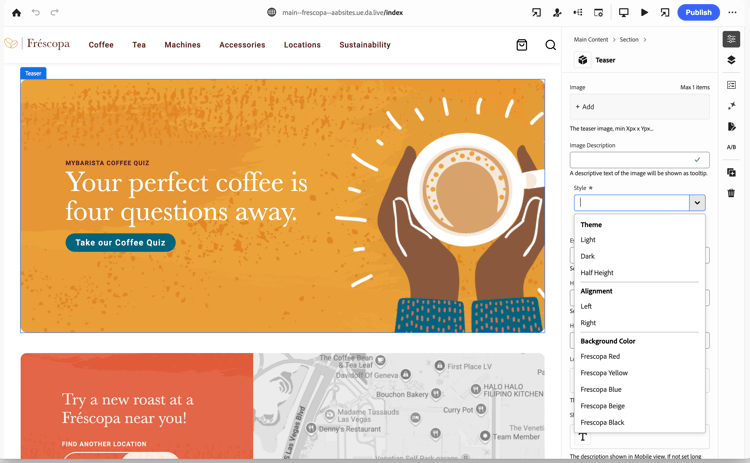Open the user permissions icon
Image resolution: width=750 pixels, height=463 pixels.
point(557,12)
